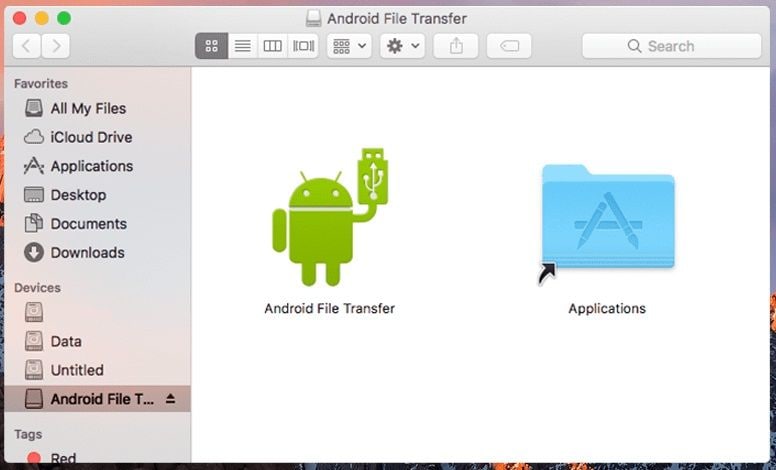This screenshot has width=776, height=470.
Task: Click the Devices section header
Action: [x=38, y=287]
